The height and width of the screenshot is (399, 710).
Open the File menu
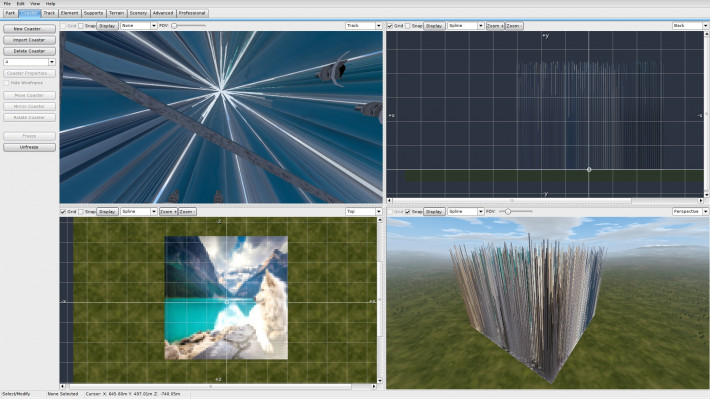7,4
